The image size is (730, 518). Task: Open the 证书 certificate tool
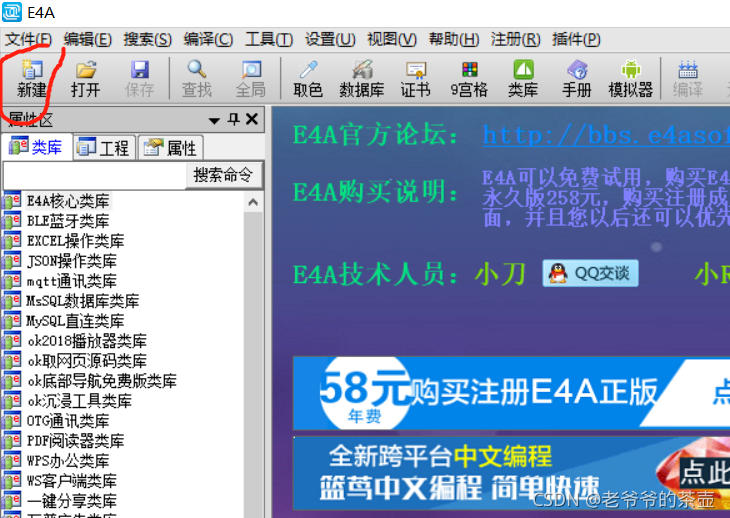[415, 79]
